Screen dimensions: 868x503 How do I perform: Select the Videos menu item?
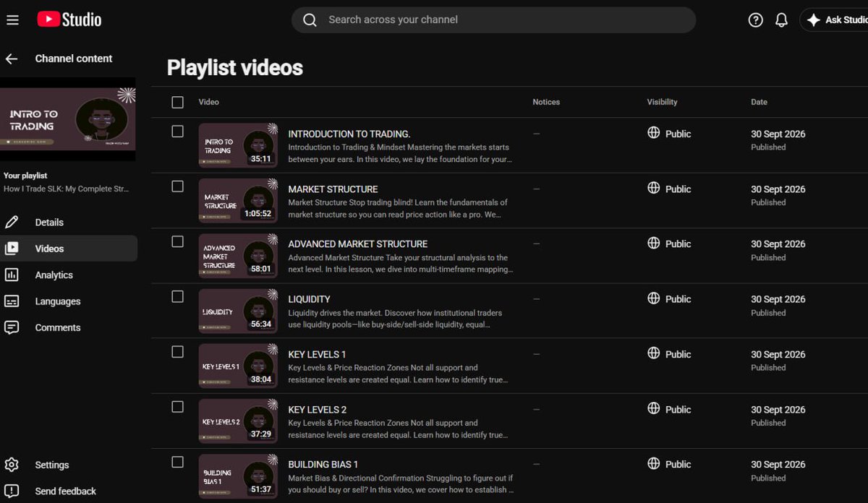pyautogui.click(x=69, y=249)
